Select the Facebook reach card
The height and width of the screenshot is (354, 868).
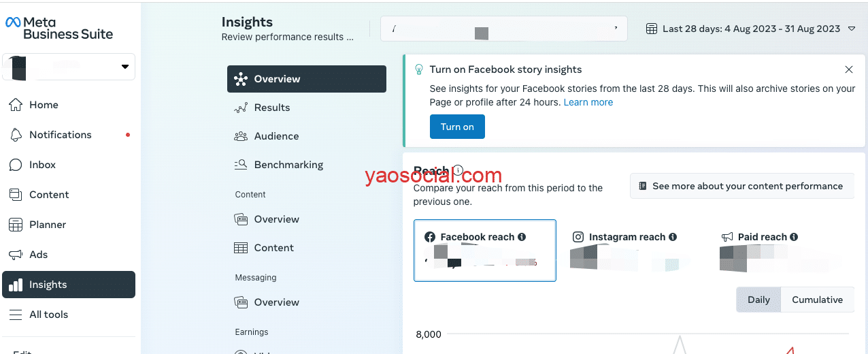point(484,250)
